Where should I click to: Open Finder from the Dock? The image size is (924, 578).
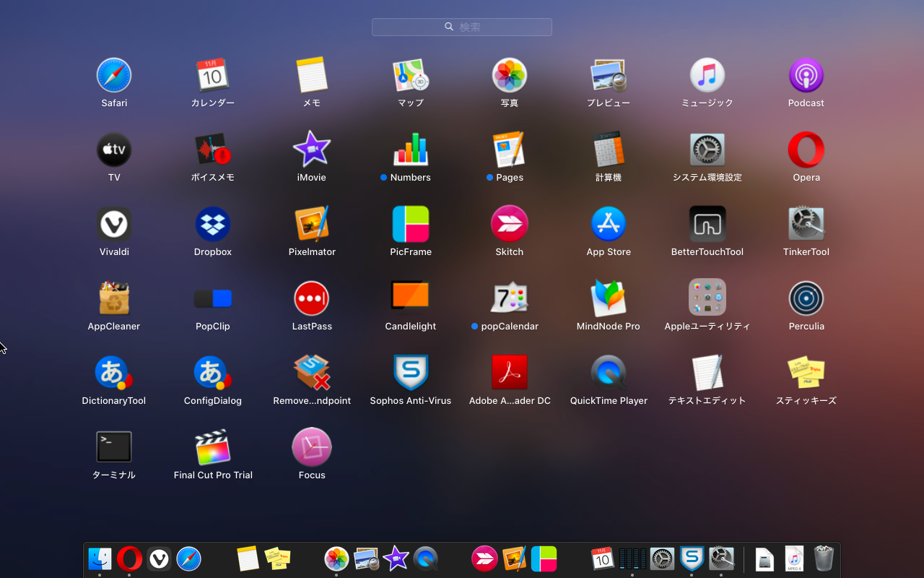(x=100, y=558)
